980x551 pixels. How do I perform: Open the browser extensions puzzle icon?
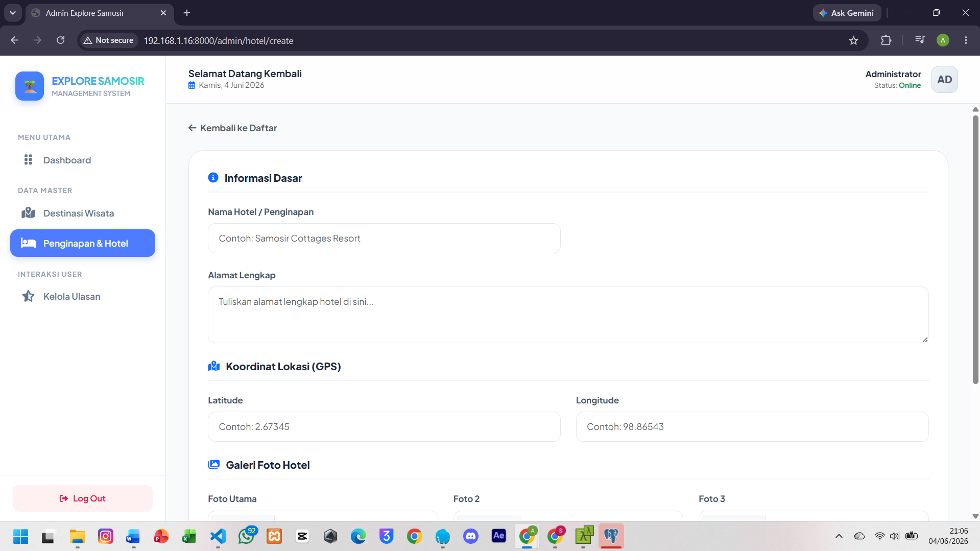tap(886, 40)
